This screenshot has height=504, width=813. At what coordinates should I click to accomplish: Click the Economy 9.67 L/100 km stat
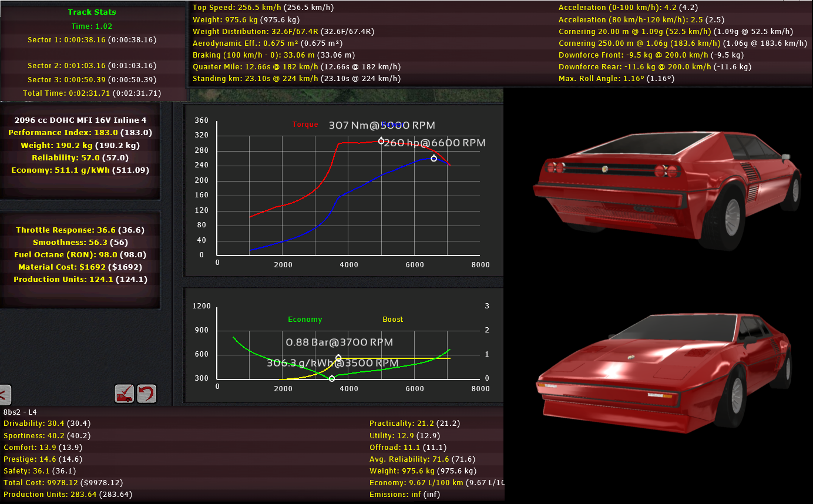pyautogui.click(x=436, y=482)
